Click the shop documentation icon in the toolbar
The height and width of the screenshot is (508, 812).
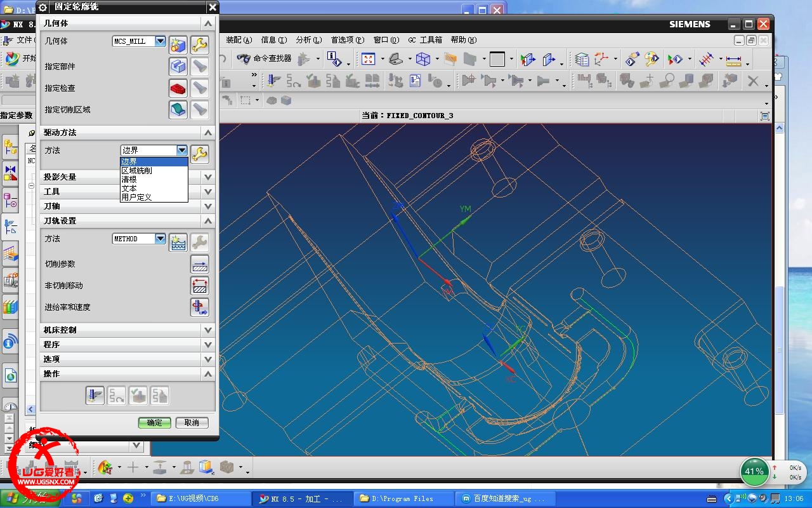click(x=416, y=81)
